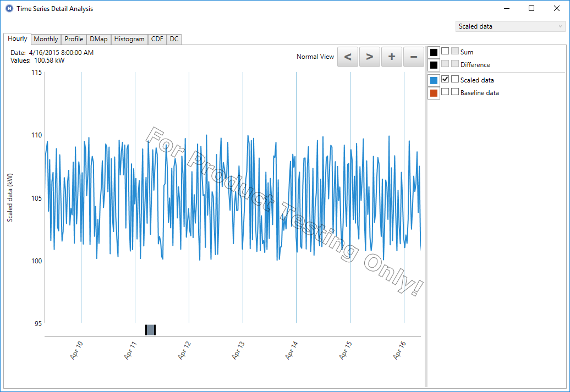Click the blue Scaled data color swatch
Viewport: 570px width, 392px height.
point(434,79)
